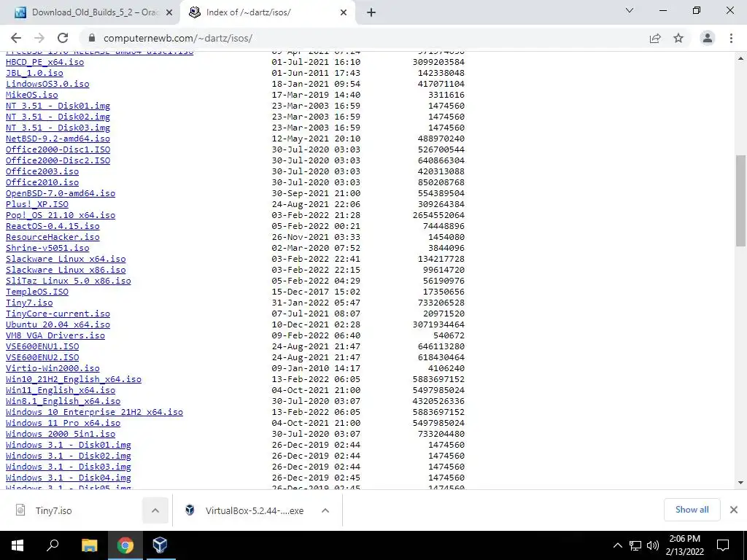Open File Explorer from the taskbar
Image resolution: width=747 pixels, height=560 pixels.
[89, 545]
